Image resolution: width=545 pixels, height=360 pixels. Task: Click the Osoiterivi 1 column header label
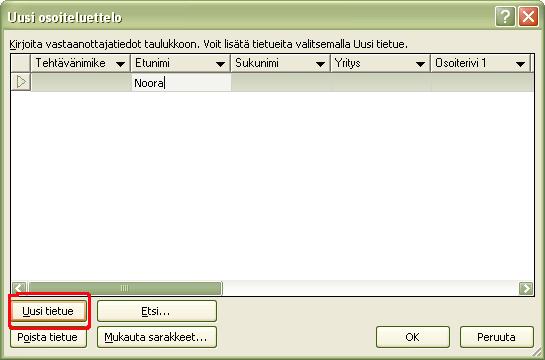461,63
